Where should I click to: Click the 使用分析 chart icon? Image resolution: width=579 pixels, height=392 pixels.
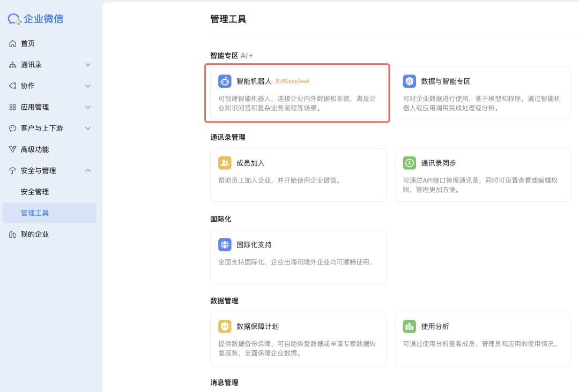410,326
